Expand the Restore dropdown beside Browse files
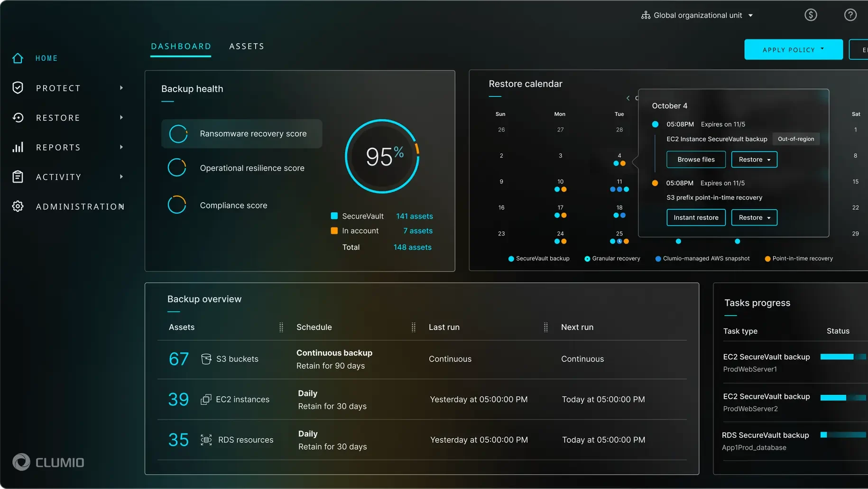 [754, 160]
